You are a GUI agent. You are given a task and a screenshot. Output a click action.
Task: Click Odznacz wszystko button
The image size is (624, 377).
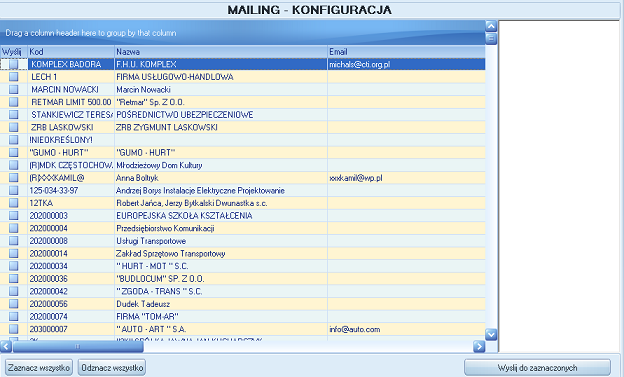click(112, 367)
